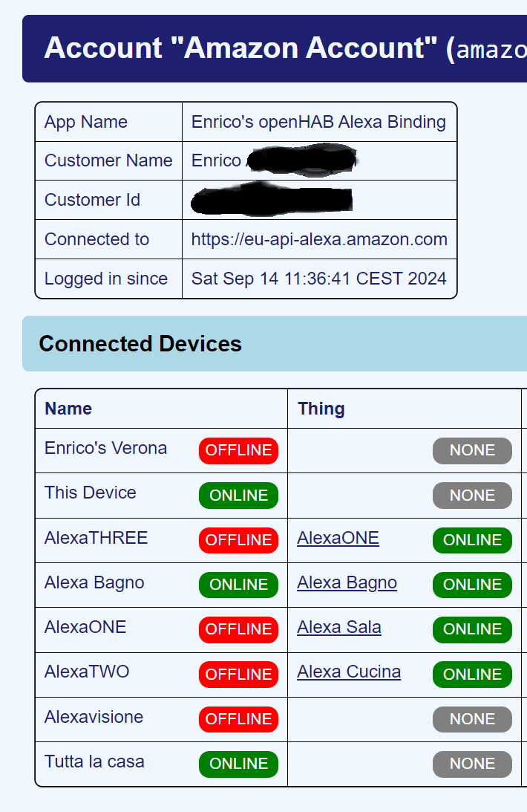527x812 pixels.
Task: Click the eu-api-alexa.amazon.com URL text
Action: [319, 239]
